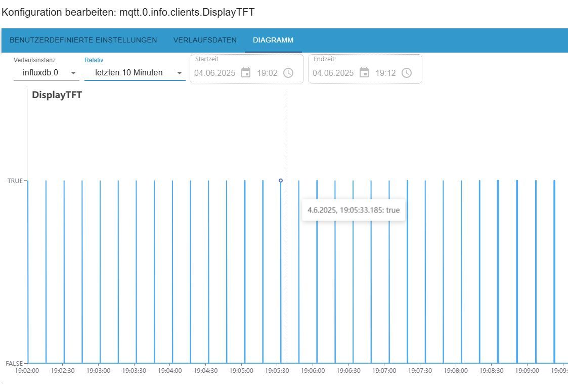Click the FALSE label on the y-axis

click(14, 363)
